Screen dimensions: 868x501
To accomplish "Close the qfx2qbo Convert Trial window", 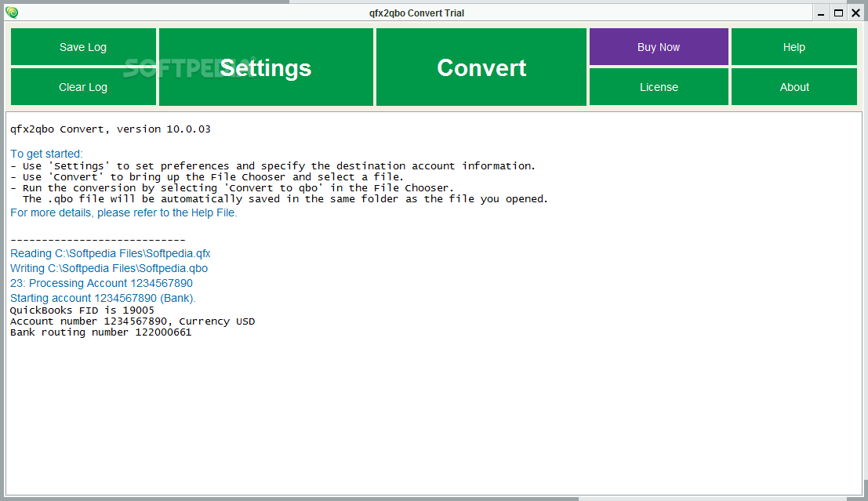I will coord(855,13).
